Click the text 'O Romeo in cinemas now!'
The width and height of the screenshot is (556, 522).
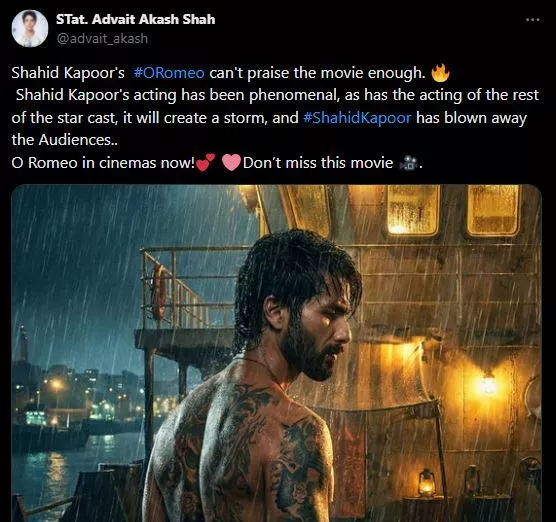tap(103, 163)
